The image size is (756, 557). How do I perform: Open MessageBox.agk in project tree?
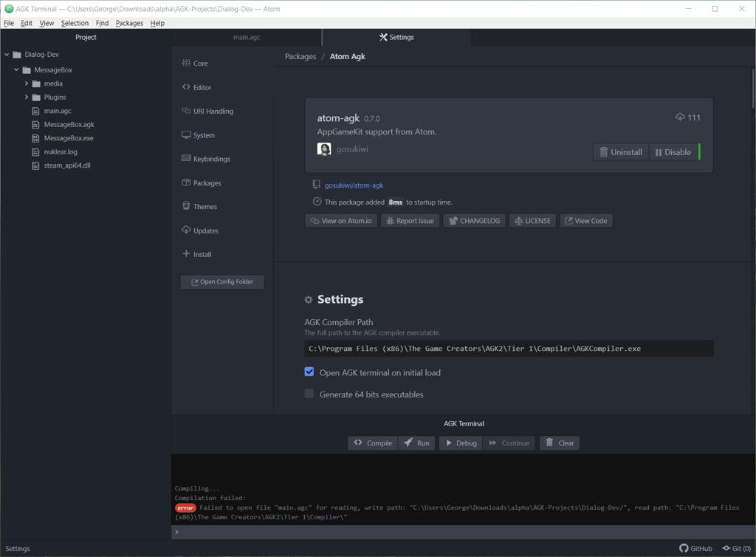[x=69, y=124]
